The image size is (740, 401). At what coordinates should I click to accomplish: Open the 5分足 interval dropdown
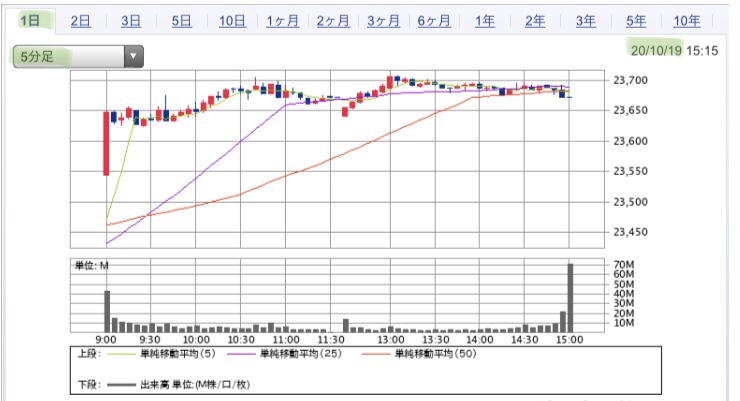pyautogui.click(x=78, y=57)
